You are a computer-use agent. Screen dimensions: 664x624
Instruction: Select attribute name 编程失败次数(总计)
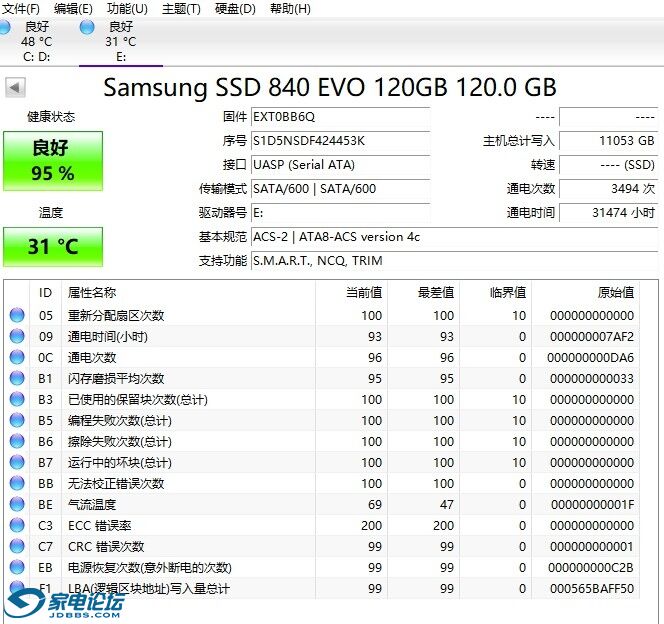(120, 420)
